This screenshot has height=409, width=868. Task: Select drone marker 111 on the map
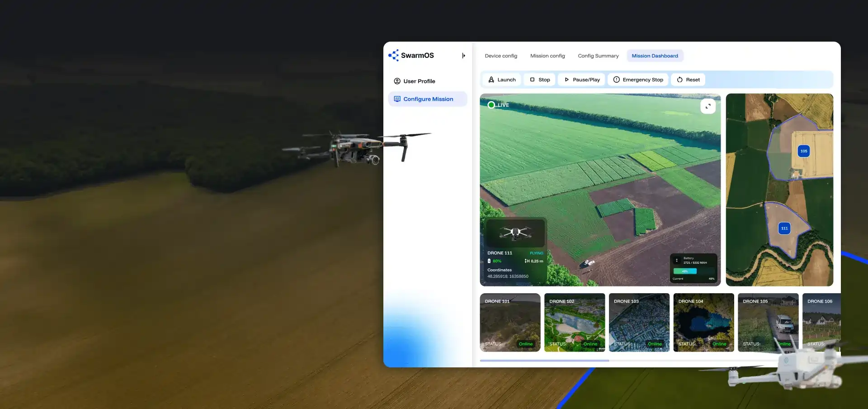click(784, 228)
